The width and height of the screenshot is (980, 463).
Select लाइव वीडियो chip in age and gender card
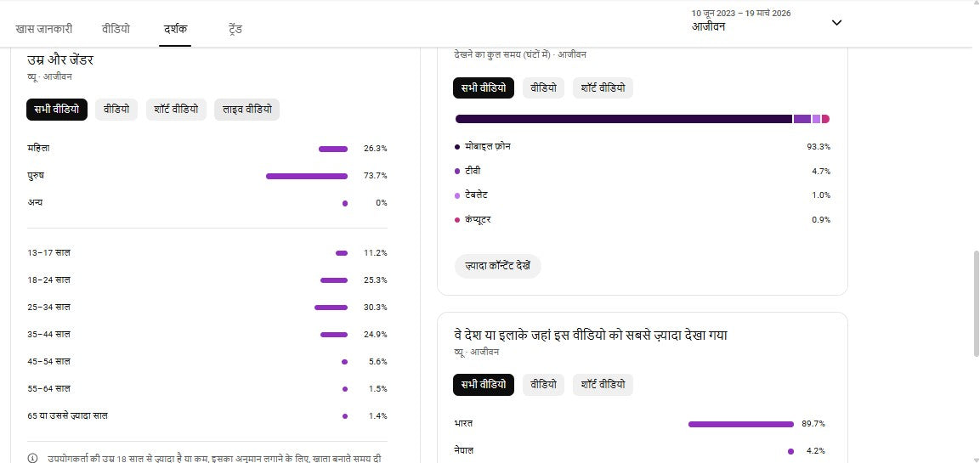246,110
